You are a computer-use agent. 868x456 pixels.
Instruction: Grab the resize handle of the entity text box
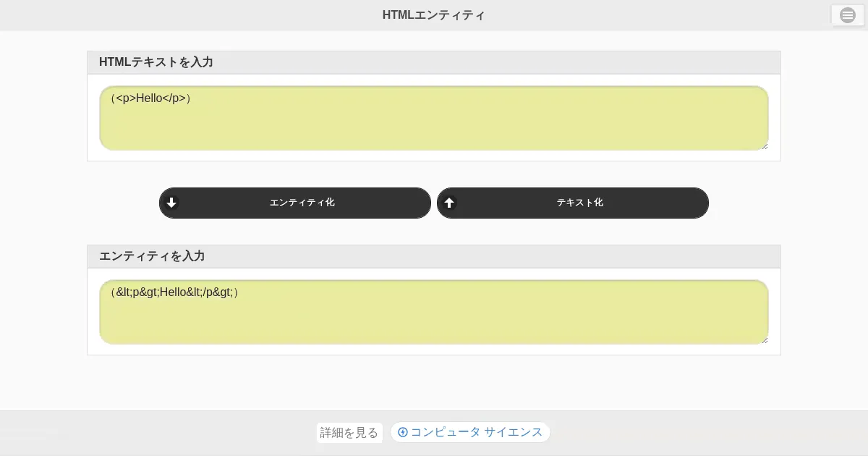763,340
